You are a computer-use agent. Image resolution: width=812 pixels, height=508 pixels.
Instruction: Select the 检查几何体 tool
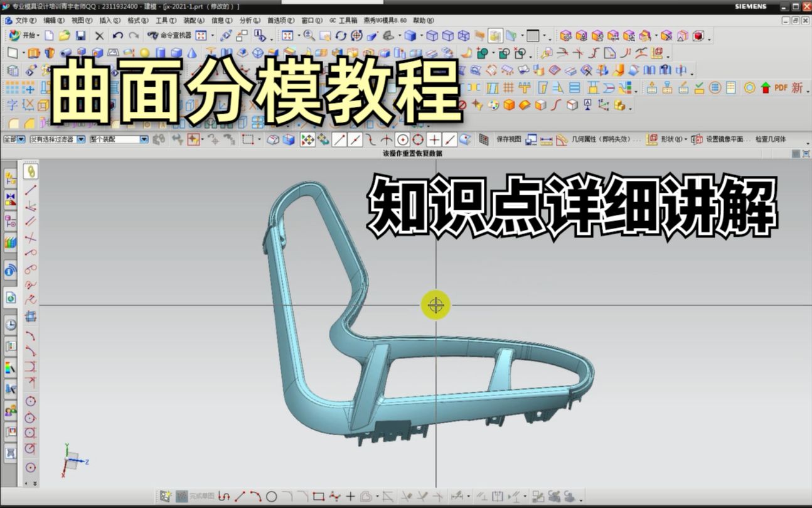coord(770,139)
